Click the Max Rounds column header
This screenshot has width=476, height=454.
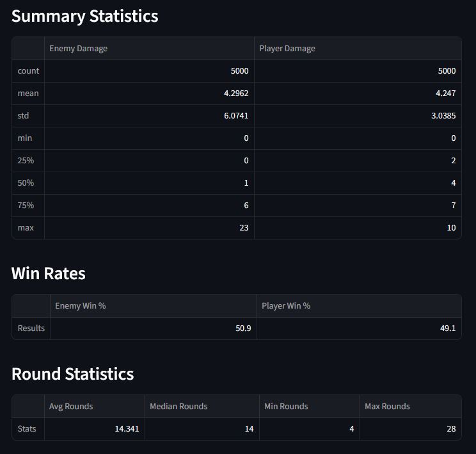click(387, 407)
